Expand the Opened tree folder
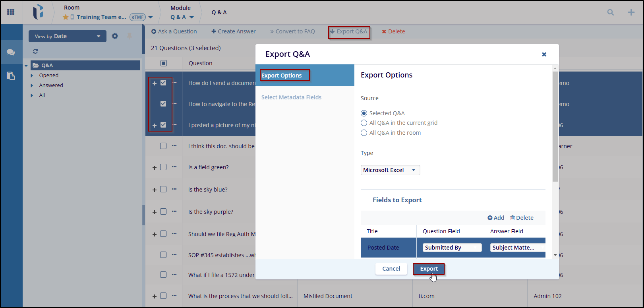Image resolution: width=644 pixels, height=308 pixels. (x=32, y=76)
